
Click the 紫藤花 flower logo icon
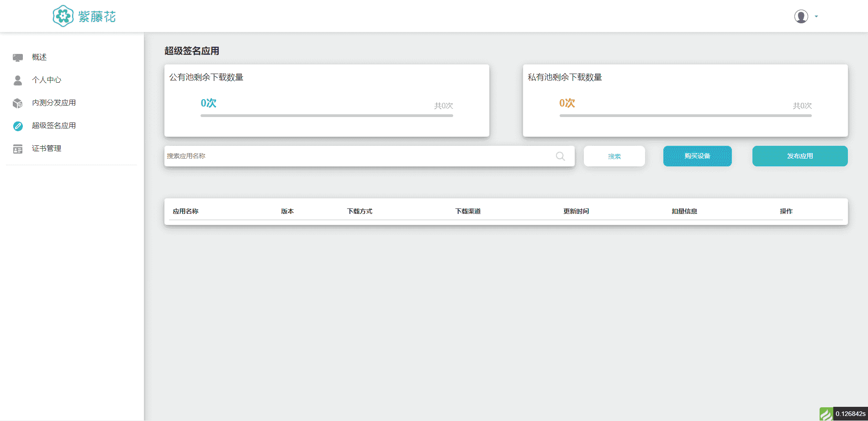[63, 16]
